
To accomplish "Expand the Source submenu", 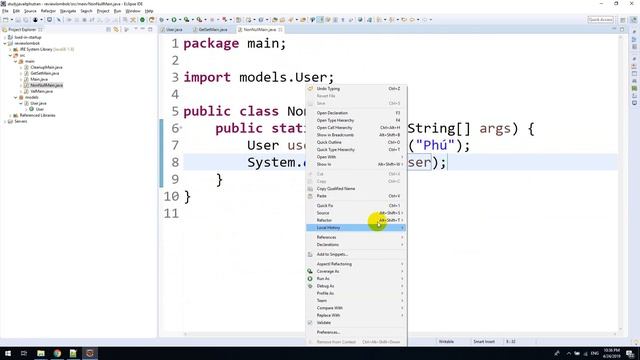I will coord(356,213).
